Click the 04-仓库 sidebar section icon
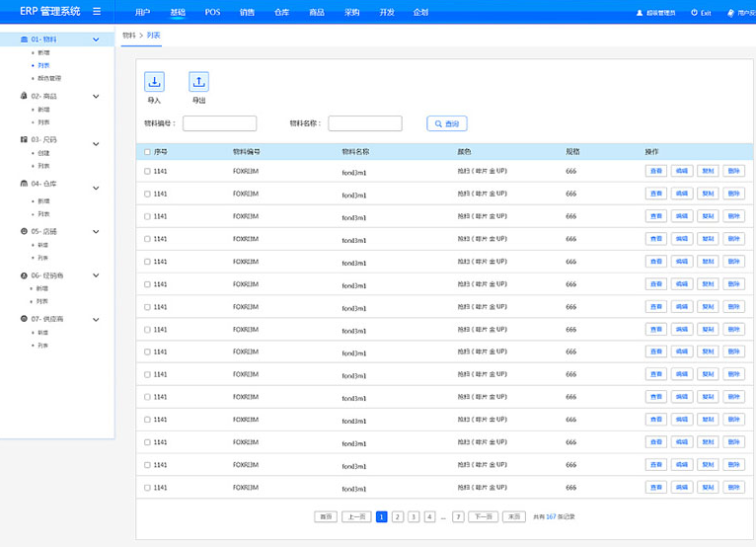The height and width of the screenshot is (547, 756). pyautogui.click(x=24, y=184)
